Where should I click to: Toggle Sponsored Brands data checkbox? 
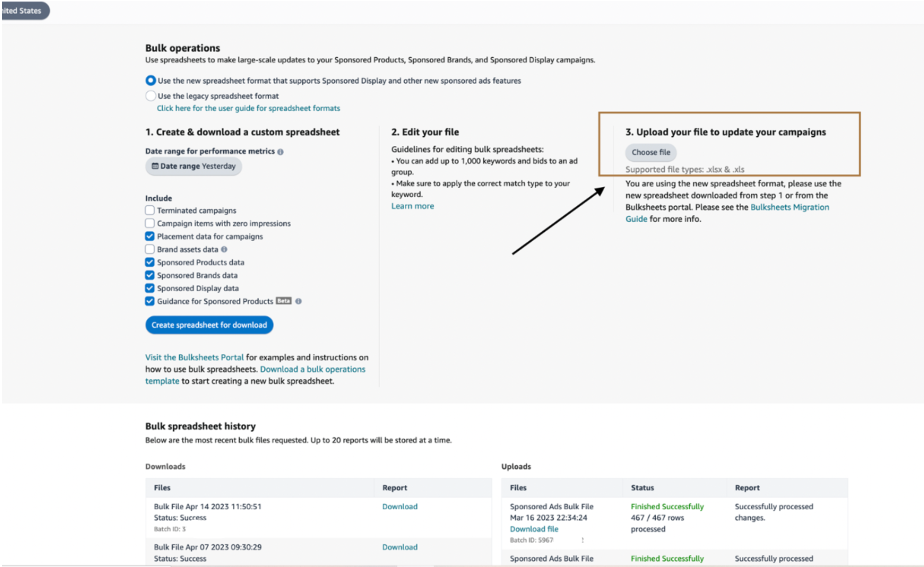pyautogui.click(x=150, y=275)
